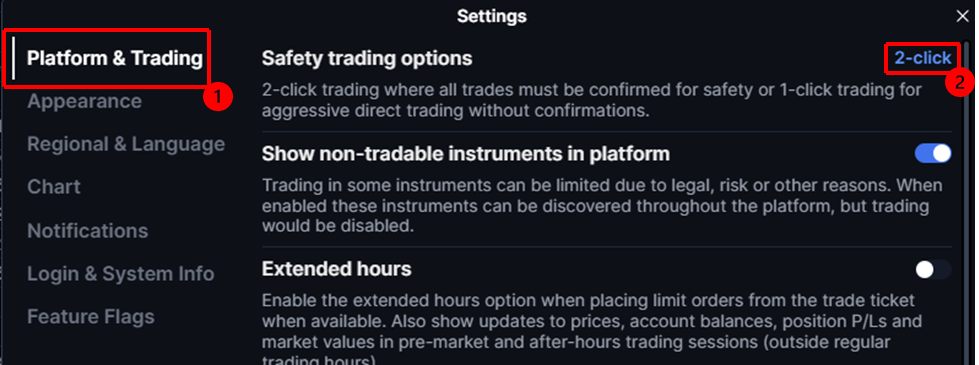
Task: Click the 2-click trading description text
Action: pos(591,101)
